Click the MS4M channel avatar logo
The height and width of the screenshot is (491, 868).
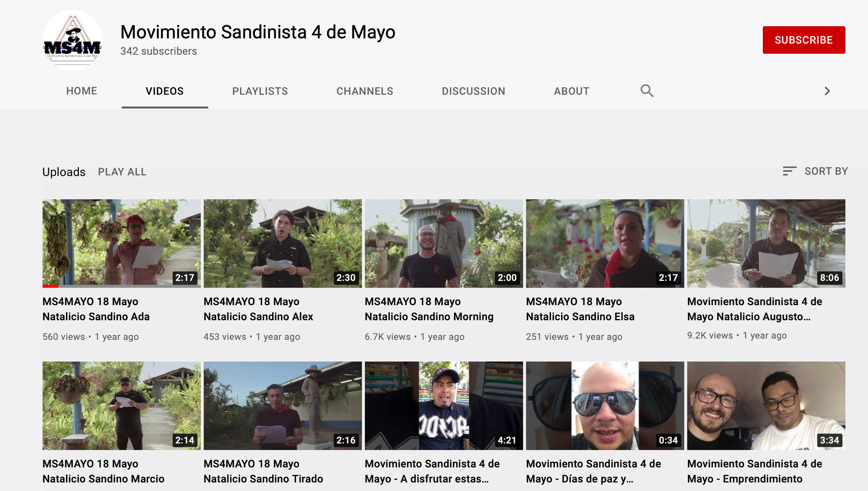(72, 40)
